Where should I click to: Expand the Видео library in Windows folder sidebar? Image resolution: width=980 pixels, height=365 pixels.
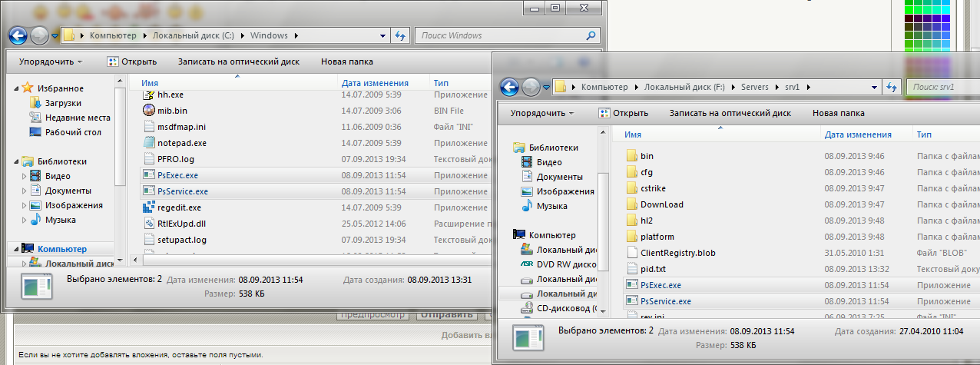[24, 177]
